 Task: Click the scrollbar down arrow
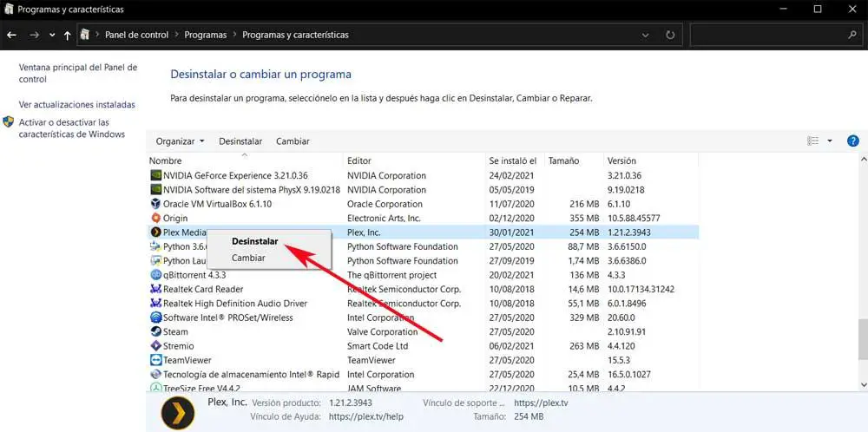click(863, 384)
